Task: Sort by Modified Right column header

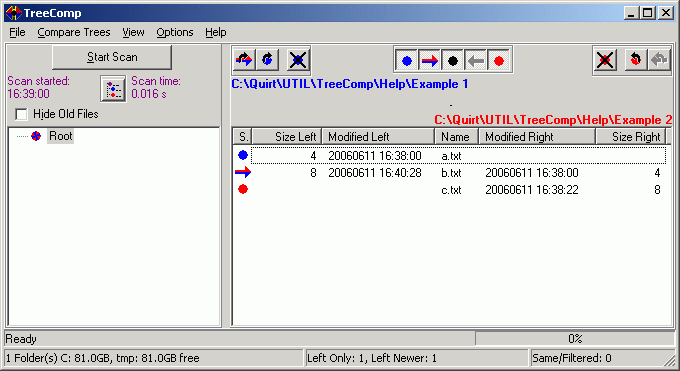Action: click(537, 137)
